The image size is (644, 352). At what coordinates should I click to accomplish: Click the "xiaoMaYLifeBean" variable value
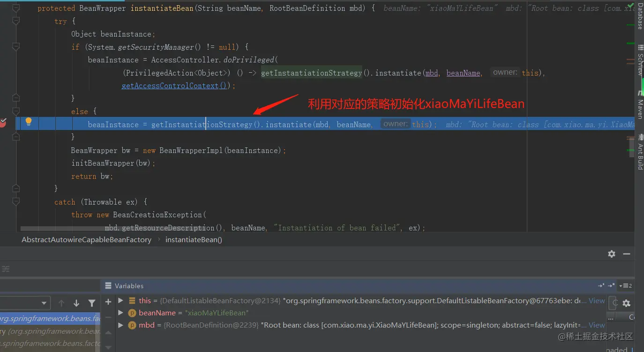point(217,313)
